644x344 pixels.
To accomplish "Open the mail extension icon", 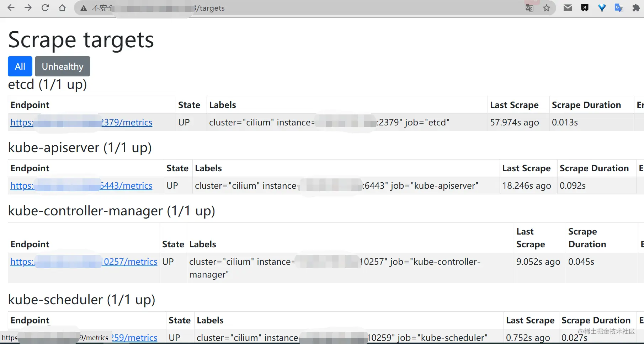I will [x=568, y=8].
